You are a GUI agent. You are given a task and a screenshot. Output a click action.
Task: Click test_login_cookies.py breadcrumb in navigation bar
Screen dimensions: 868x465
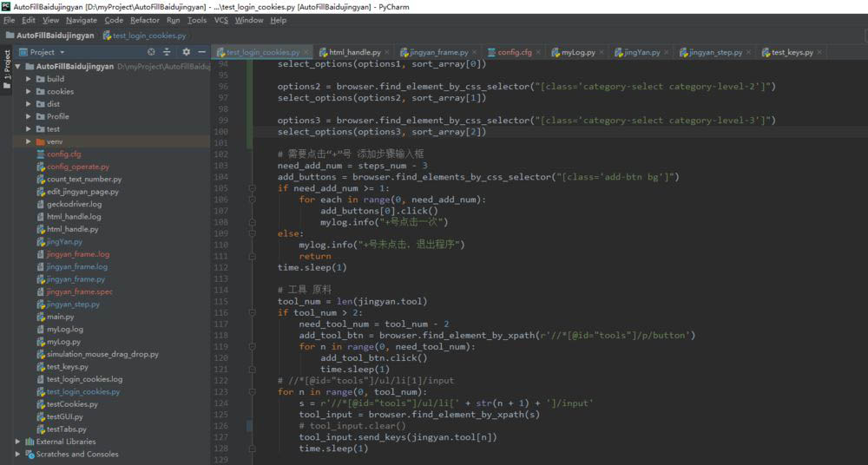[144, 36]
